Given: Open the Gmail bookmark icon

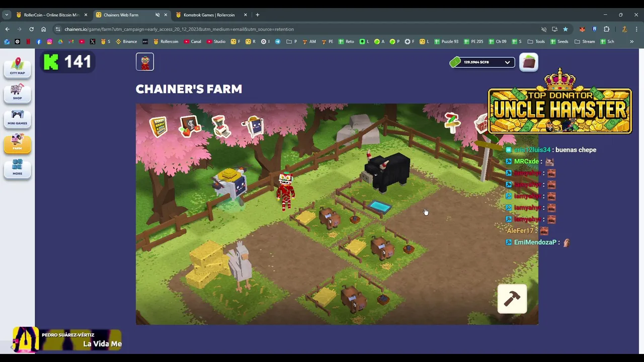Looking at the screenshot, I should click(x=71, y=42).
